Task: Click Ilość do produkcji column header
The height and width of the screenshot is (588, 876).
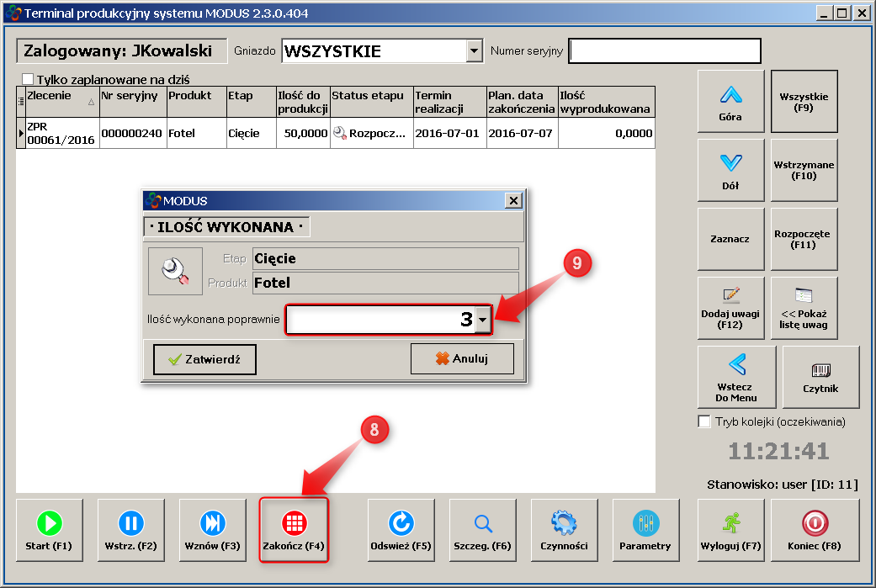Action: click(x=303, y=102)
